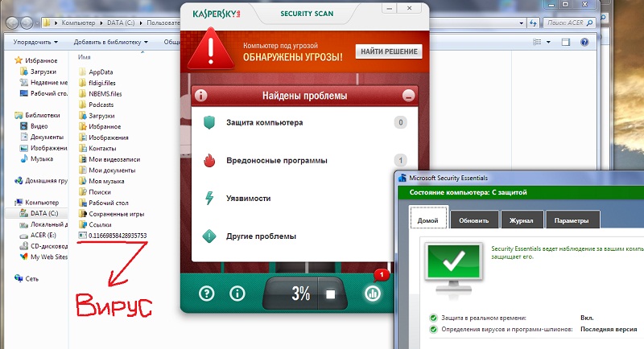Viewport: 644px width, 349px height.
Task: Click 'Компьютер' in the address bar breadcrumb
Action: (78, 23)
